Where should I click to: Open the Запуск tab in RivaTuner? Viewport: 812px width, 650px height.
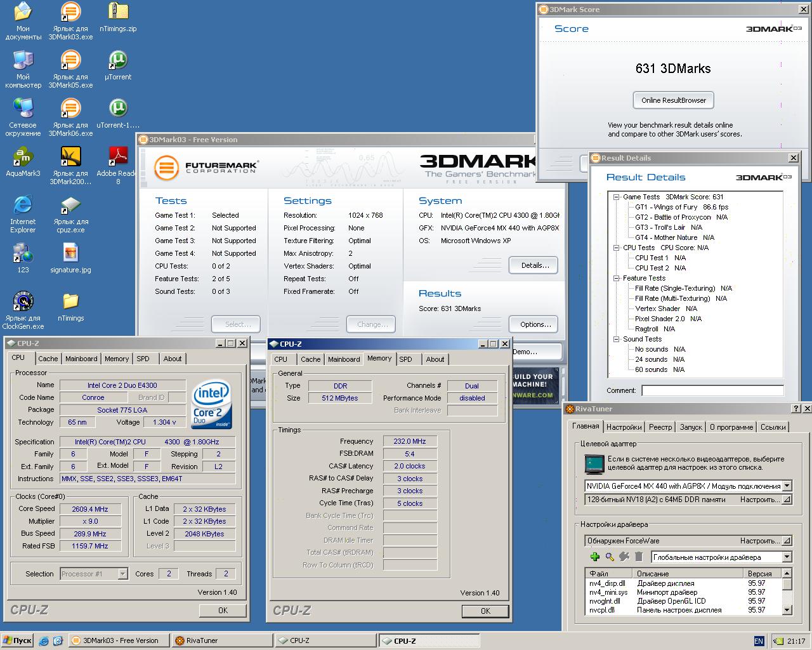(x=690, y=427)
